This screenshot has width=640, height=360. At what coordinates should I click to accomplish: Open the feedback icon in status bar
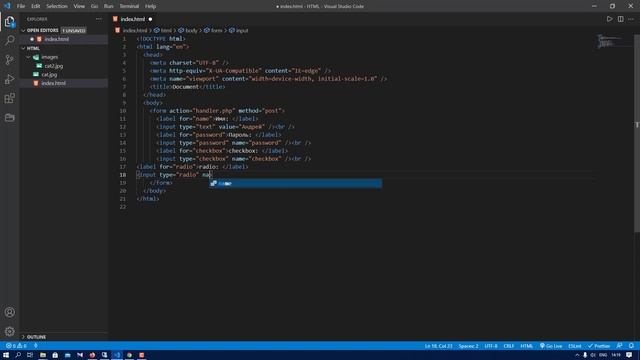[x=620, y=346]
